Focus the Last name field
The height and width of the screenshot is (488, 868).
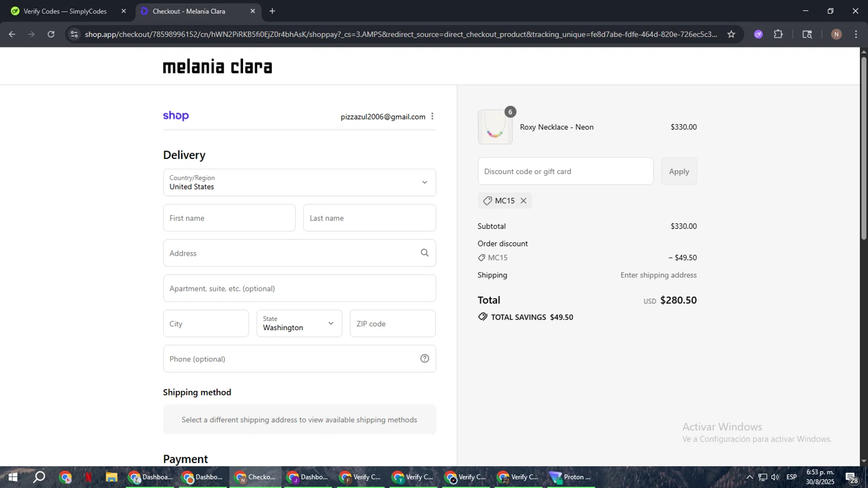(x=369, y=218)
